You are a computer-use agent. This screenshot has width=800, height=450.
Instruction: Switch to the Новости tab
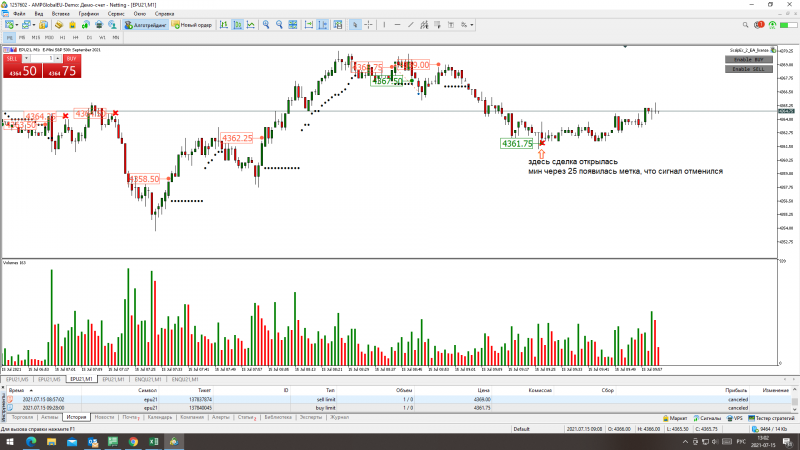(104, 417)
